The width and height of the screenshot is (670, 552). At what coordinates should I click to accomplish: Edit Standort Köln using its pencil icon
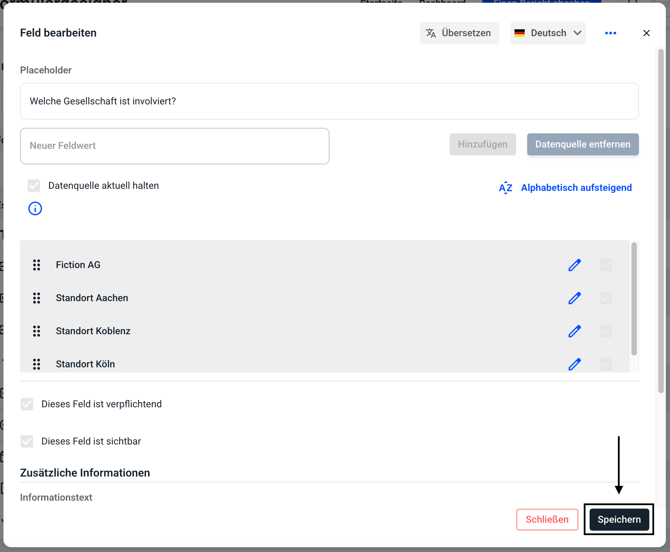[x=574, y=364]
